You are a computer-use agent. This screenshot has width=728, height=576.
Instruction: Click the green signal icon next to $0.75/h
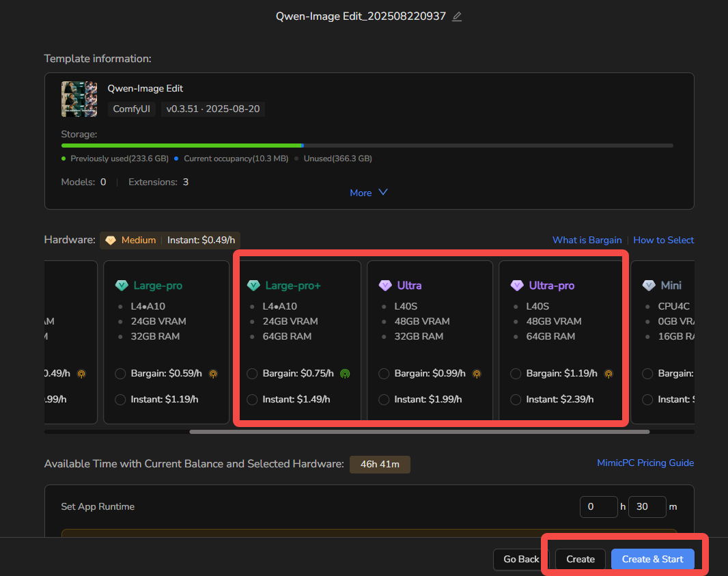pos(345,374)
